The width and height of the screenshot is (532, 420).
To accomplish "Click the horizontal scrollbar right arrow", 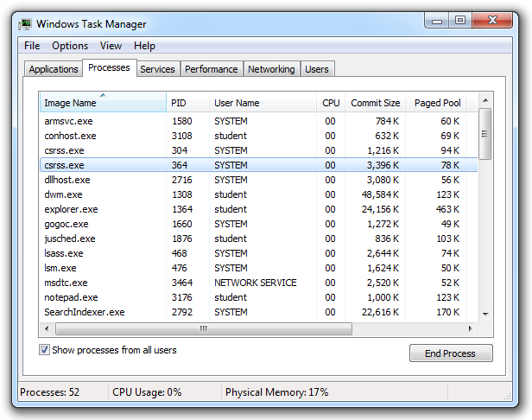I will coord(470,328).
